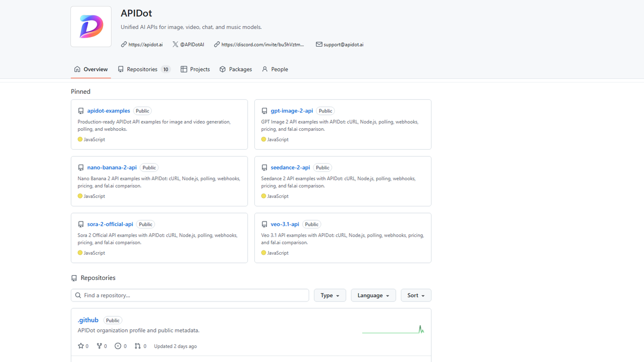Click the APIDot organization name heading
Image resolution: width=644 pixels, height=362 pixels.
[x=136, y=13]
